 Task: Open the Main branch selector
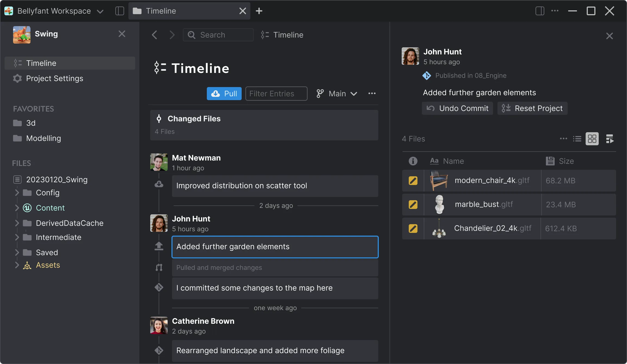(x=337, y=94)
